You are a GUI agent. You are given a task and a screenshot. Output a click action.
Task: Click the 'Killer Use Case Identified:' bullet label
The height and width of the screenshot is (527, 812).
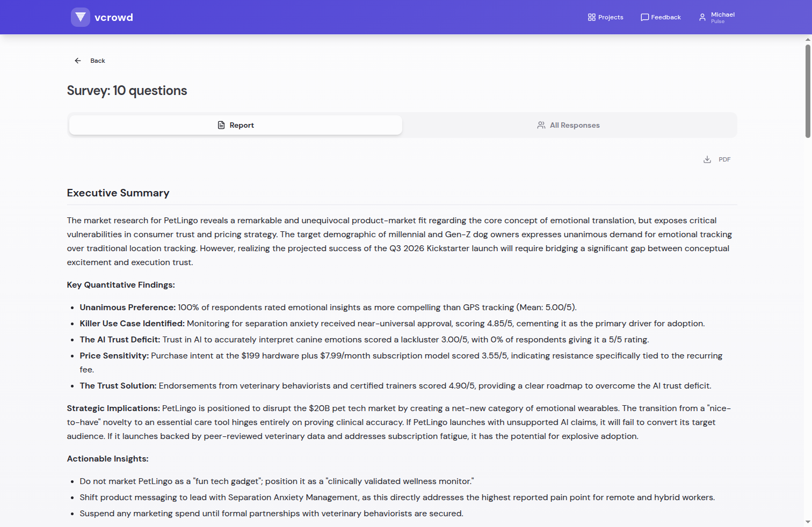(x=132, y=324)
